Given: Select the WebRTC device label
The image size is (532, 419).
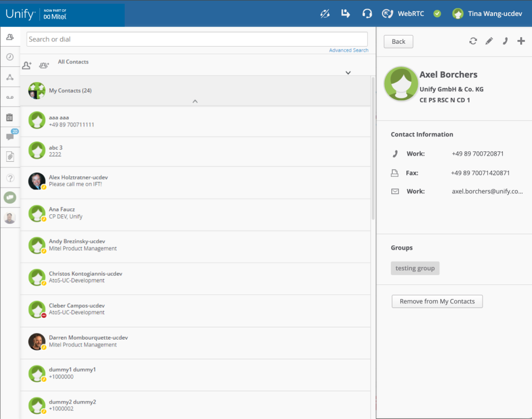Looking at the screenshot, I should [x=411, y=14].
